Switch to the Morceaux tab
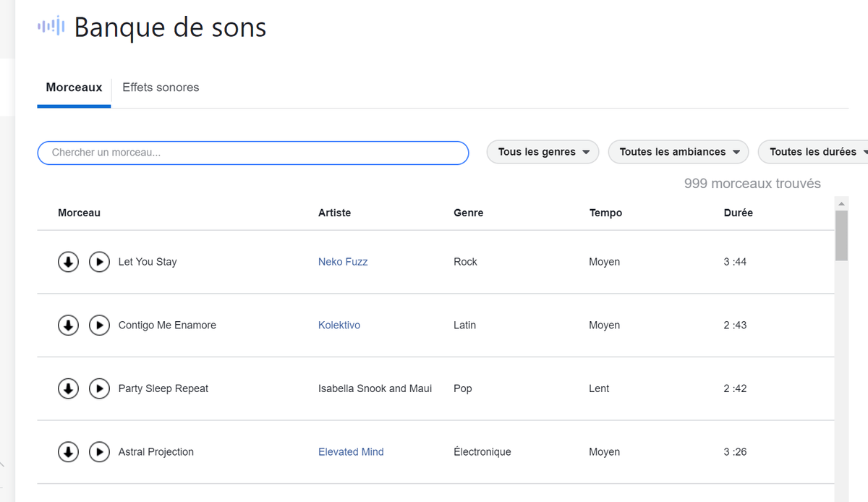Image resolution: width=868 pixels, height=502 pixels. [x=74, y=88]
